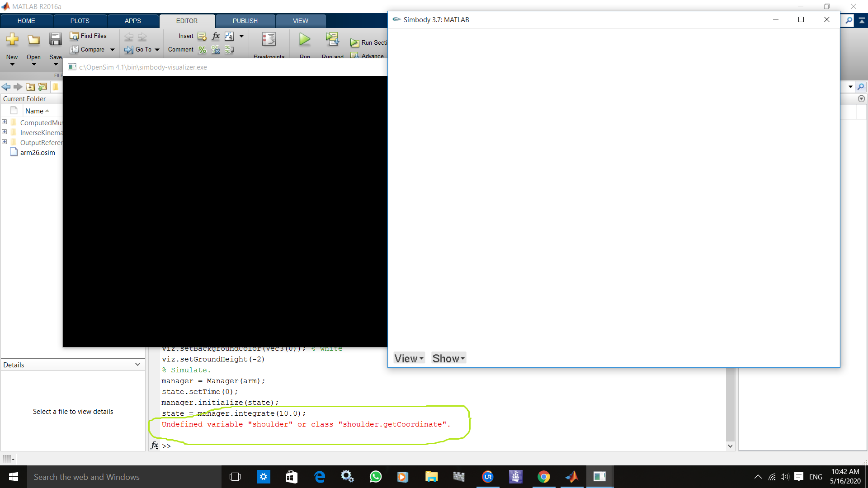Insert a section with the Insert icon
868x488 pixels.
click(x=202, y=36)
